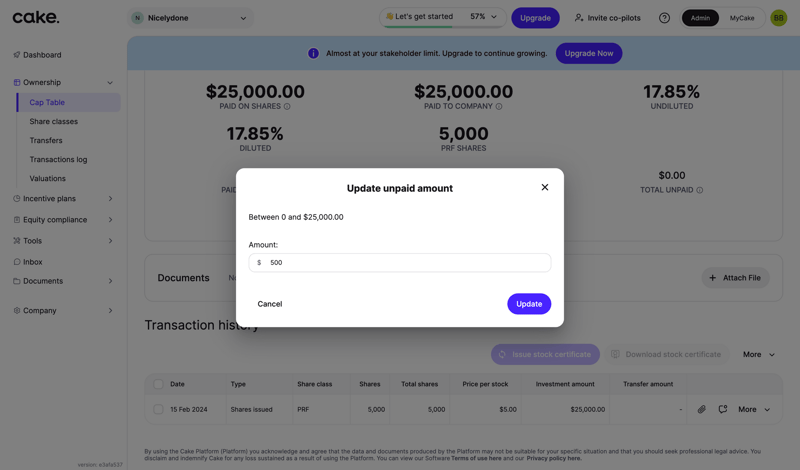Open the Nicelydone company dropdown

(x=190, y=18)
